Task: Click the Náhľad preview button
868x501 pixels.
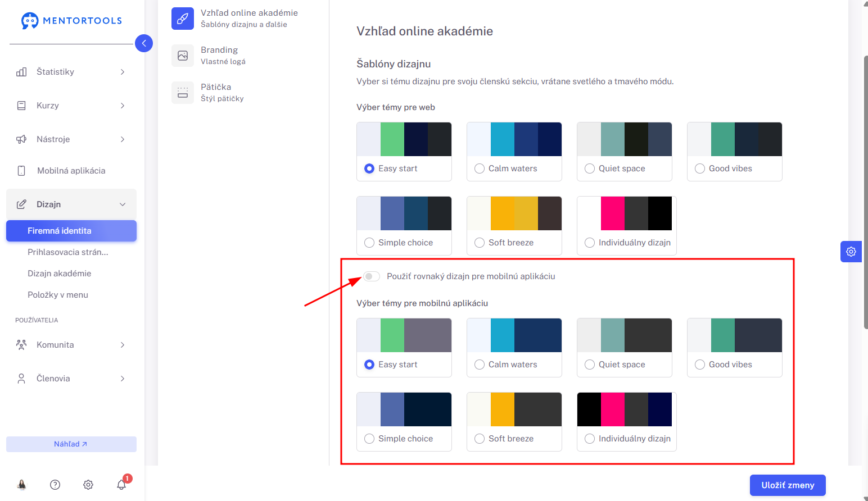Action: click(71, 444)
